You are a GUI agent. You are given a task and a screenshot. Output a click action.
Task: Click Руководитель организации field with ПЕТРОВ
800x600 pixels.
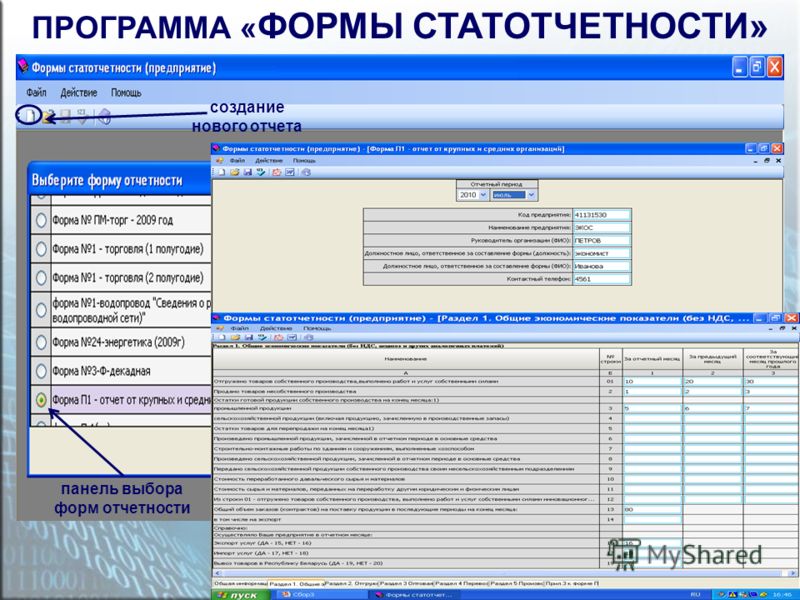(x=602, y=240)
